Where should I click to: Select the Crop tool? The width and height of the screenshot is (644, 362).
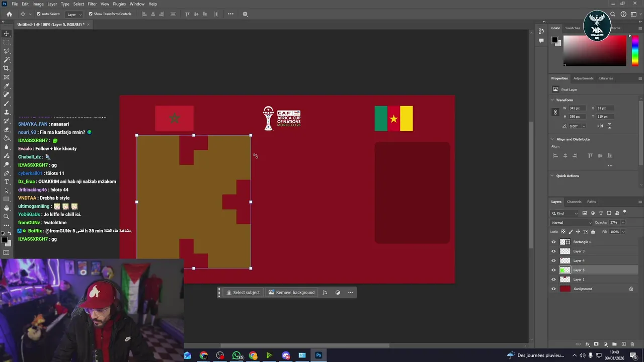click(x=7, y=68)
